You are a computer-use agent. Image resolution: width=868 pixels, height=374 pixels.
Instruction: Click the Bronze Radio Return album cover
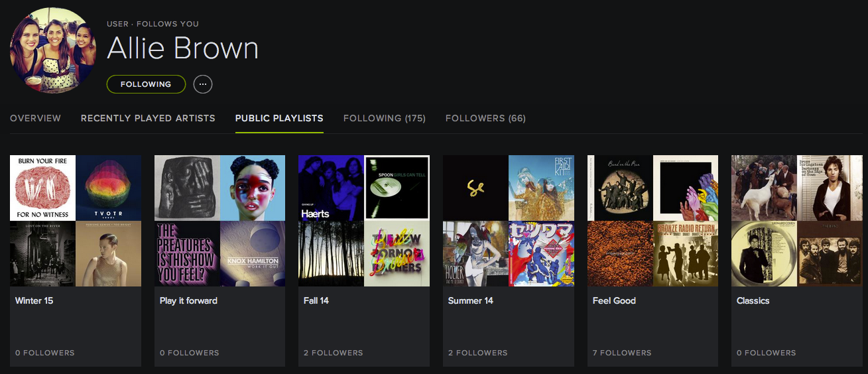(686, 253)
